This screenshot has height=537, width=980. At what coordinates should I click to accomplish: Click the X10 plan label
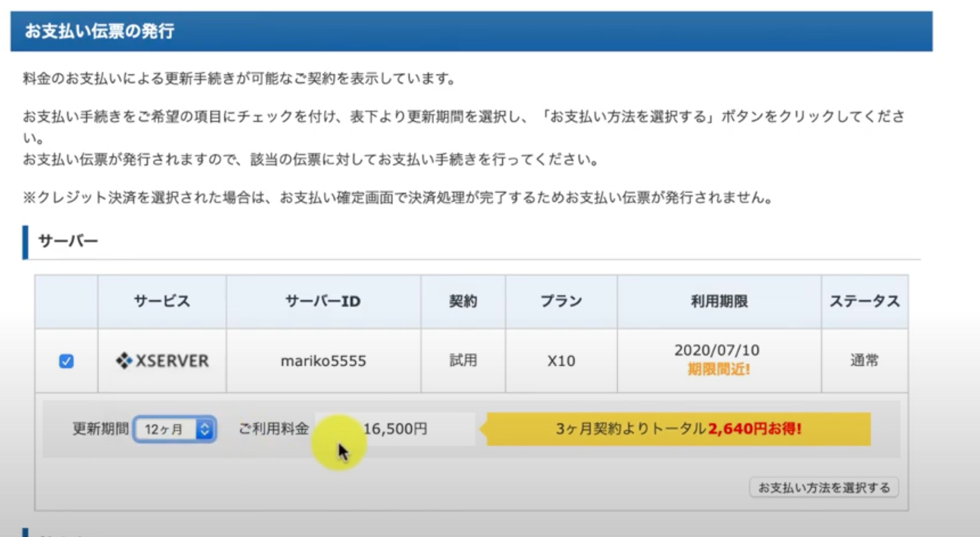[561, 361]
